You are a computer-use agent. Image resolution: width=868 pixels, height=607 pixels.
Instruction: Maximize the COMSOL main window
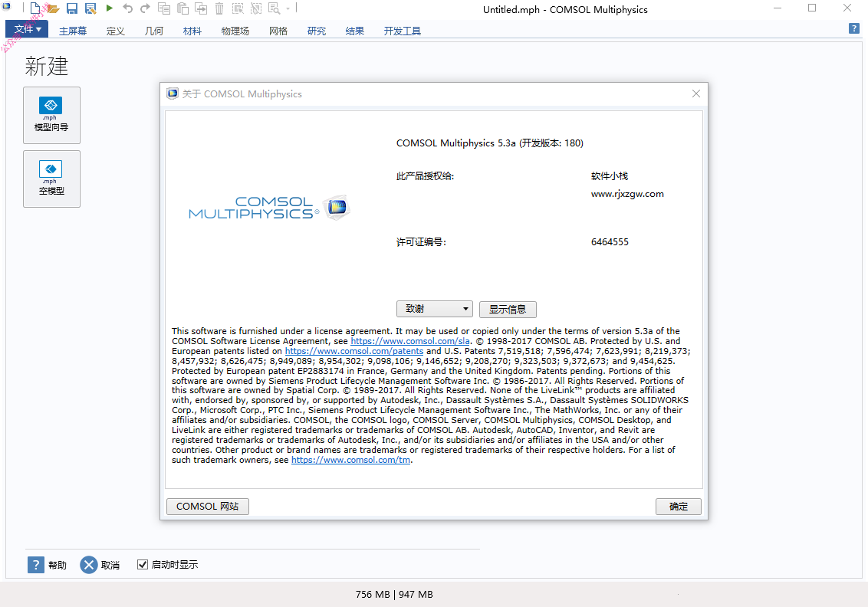(x=811, y=8)
